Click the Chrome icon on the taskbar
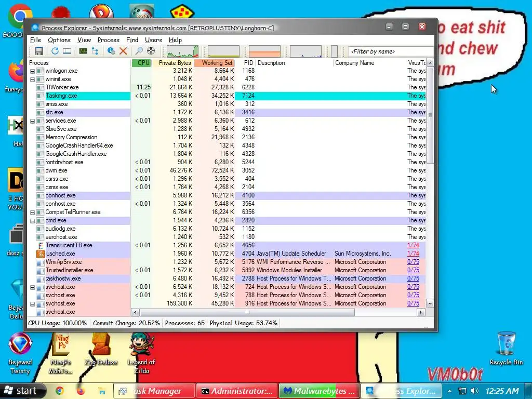The width and height of the screenshot is (532, 399). click(60, 391)
